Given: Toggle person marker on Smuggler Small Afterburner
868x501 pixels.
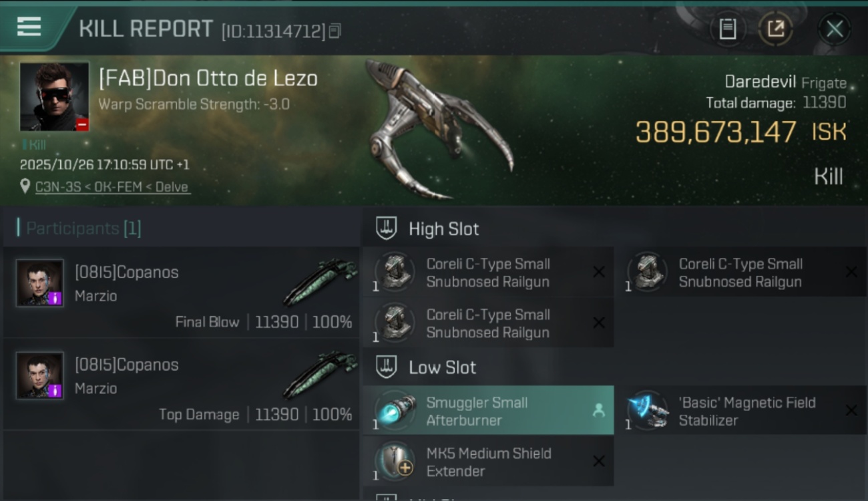Looking at the screenshot, I should 599,411.
